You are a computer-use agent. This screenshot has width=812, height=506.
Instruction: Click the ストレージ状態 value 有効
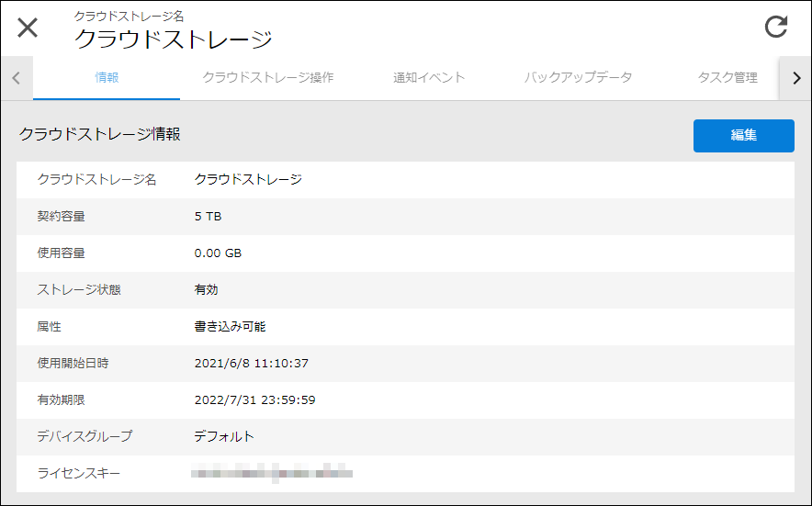207,290
